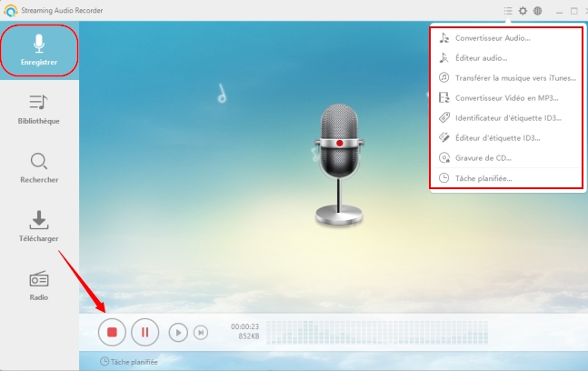Open the Enregistrer tab in sidebar
Screen dimensions: 588x371
(39, 50)
